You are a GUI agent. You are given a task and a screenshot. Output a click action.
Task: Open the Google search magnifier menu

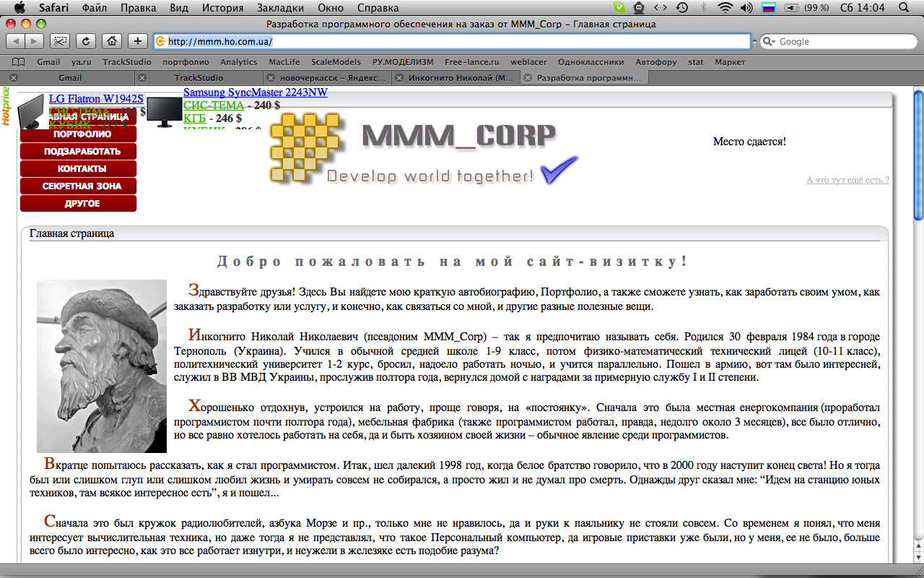[770, 42]
